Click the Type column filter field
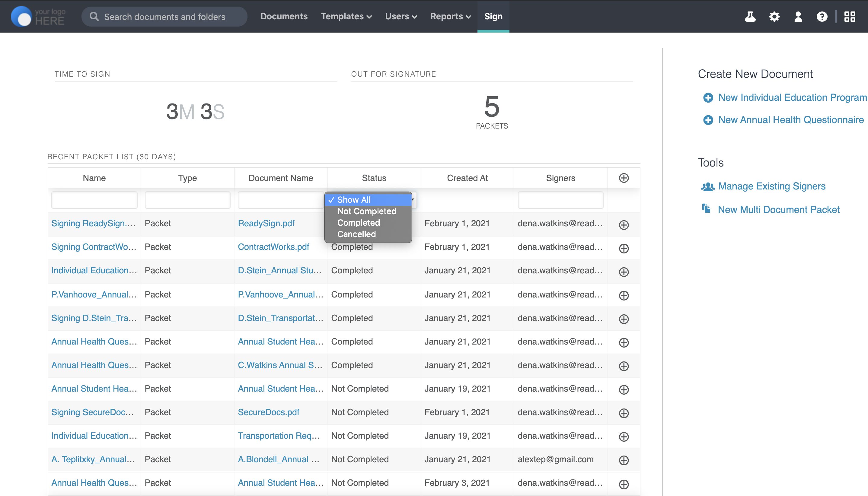The height and width of the screenshot is (496, 868). 187,200
